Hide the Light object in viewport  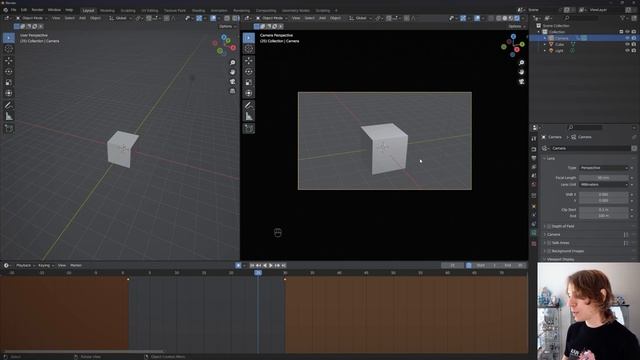pyautogui.click(x=627, y=50)
